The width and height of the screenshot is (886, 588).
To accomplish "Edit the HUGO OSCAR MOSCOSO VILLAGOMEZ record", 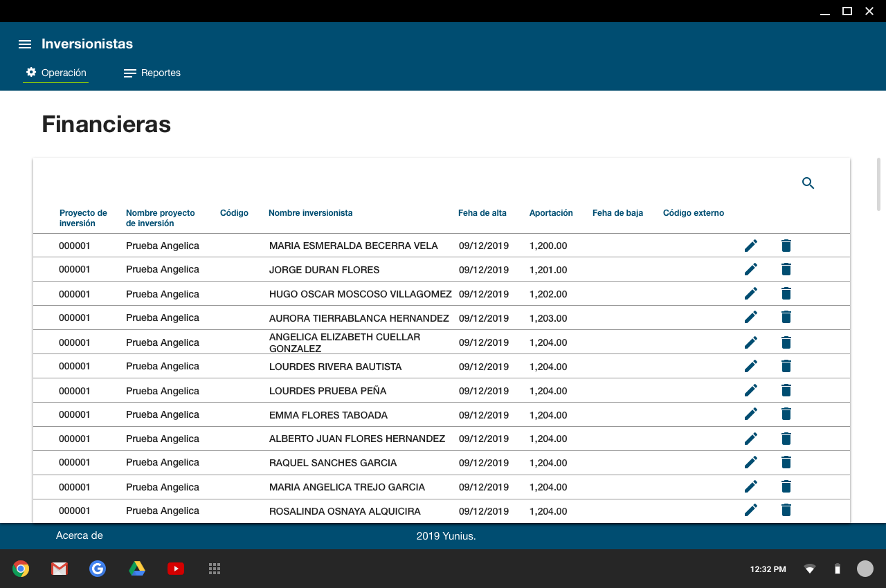I will point(751,294).
